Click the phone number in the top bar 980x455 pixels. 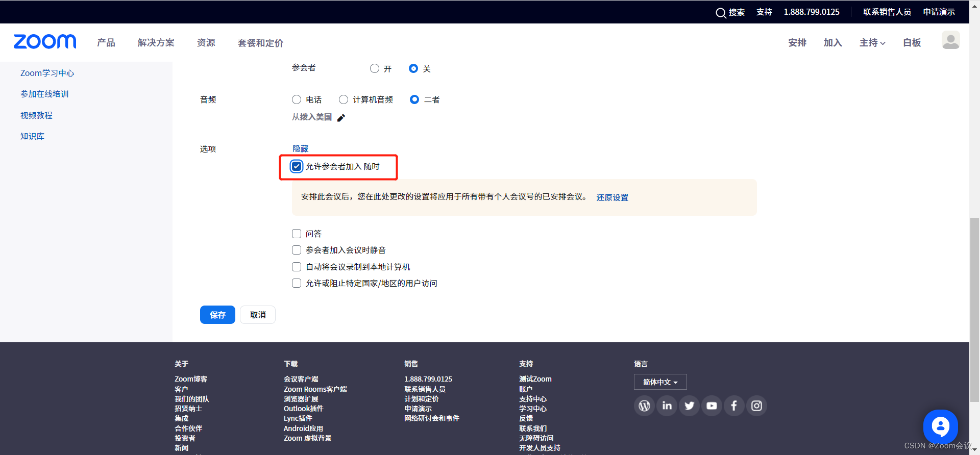[x=812, y=12]
